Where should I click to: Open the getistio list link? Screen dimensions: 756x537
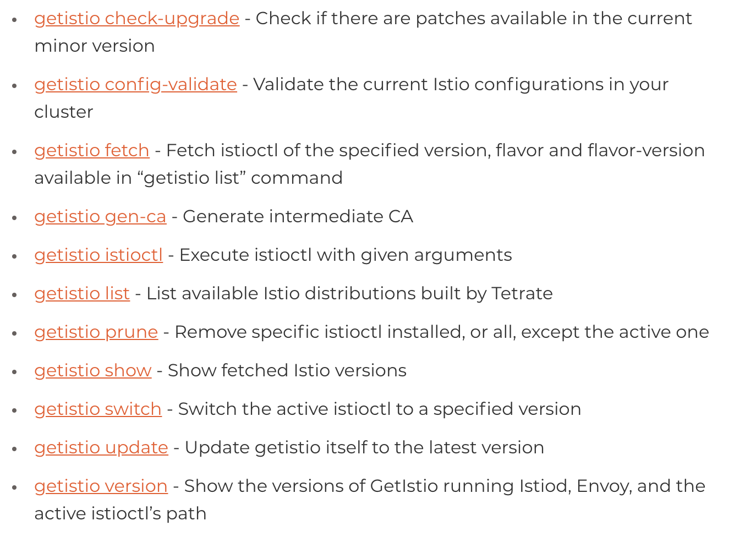click(x=82, y=294)
